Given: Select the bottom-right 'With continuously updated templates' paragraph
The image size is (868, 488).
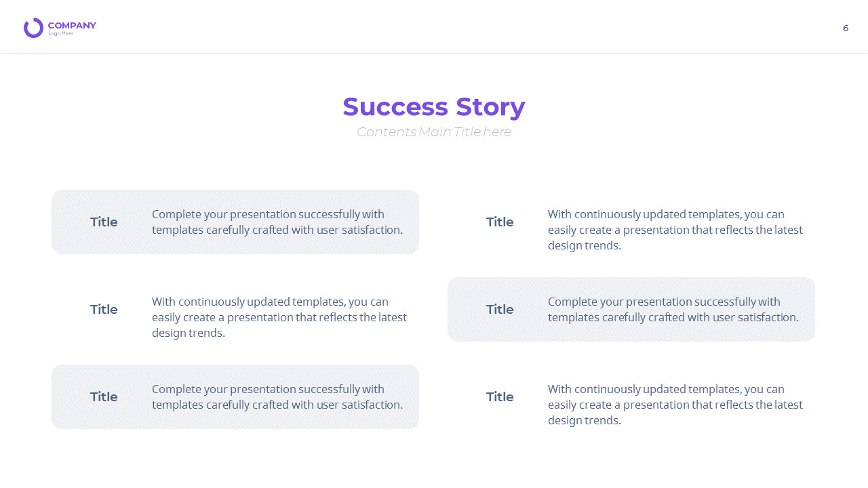Looking at the screenshot, I should pos(675,405).
